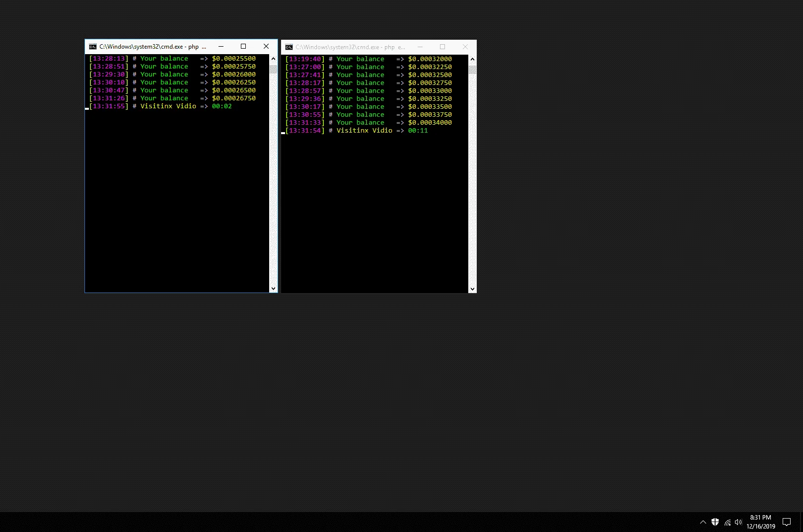This screenshot has height=532, width=803.
Task: Close the left cmd window
Action: coord(266,46)
